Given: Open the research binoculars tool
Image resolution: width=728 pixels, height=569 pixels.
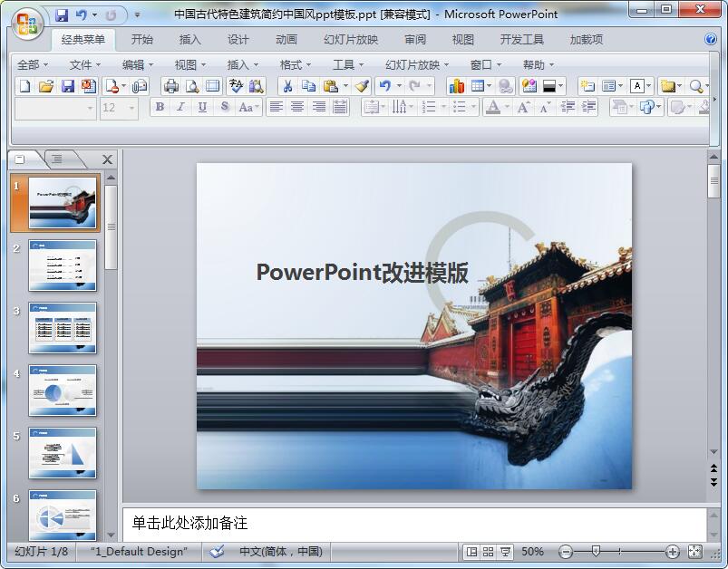Looking at the screenshot, I should (x=256, y=86).
